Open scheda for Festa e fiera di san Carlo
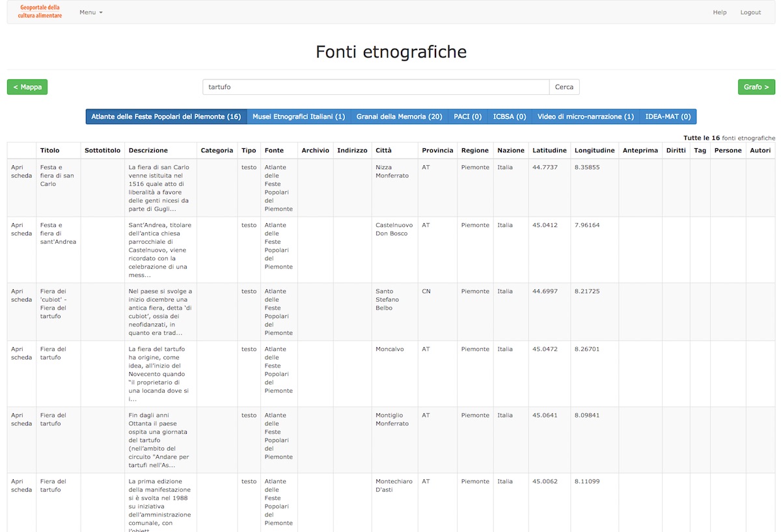The image size is (781, 532). tap(21, 172)
